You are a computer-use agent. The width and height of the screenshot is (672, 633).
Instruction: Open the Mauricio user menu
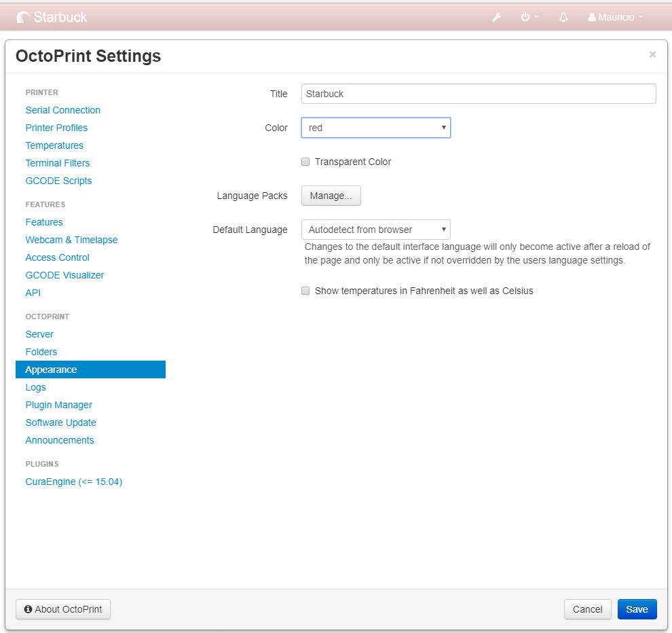(616, 17)
